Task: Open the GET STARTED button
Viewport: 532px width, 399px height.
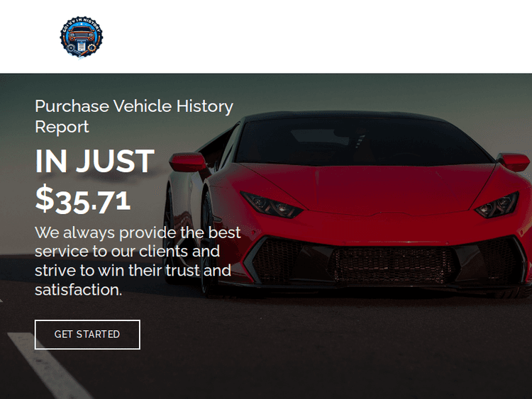Action: 87,335
